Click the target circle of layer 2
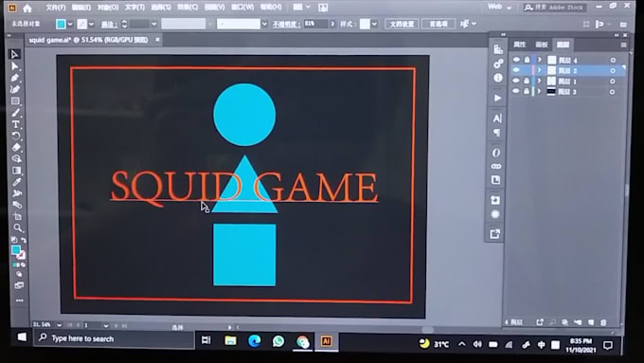The height and width of the screenshot is (363, 644). (613, 71)
